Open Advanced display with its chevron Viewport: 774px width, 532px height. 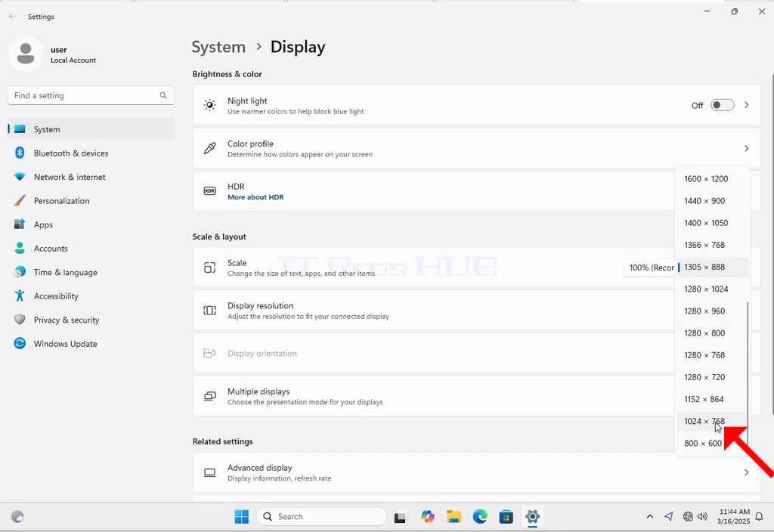click(746, 473)
